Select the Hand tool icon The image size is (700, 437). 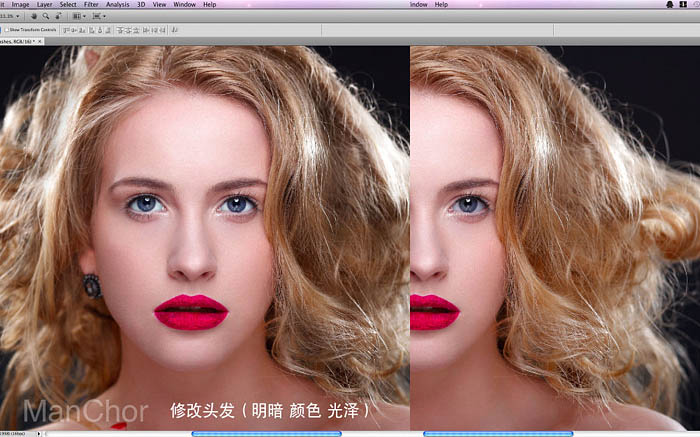click(x=34, y=16)
